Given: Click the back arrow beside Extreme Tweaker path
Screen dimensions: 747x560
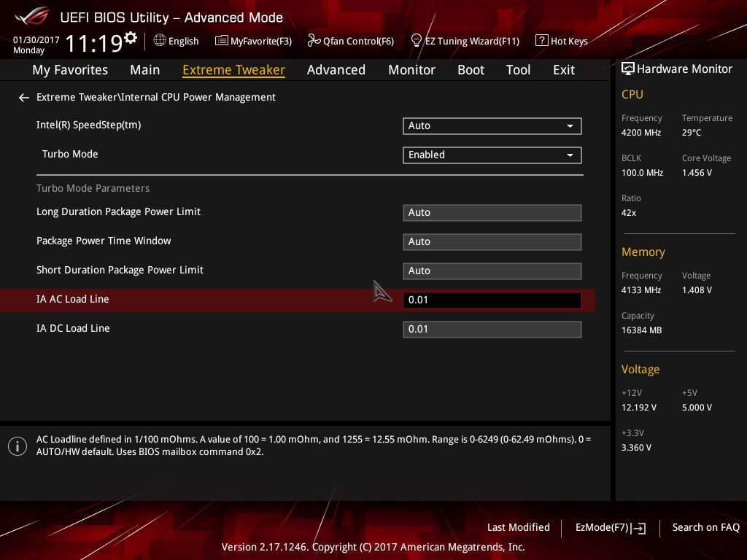Looking at the screenshot, I should [x=24, y=98].
